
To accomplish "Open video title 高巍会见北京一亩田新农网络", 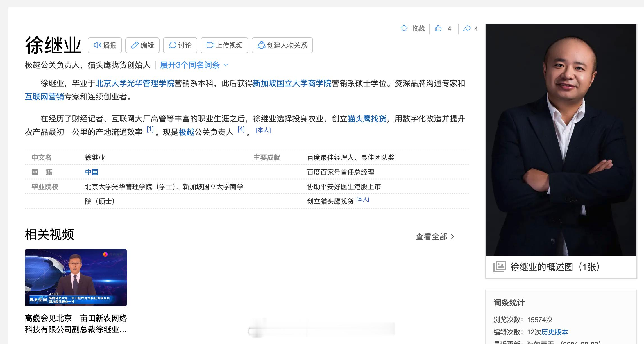I will pyautogui.click(x=76, y=324).
